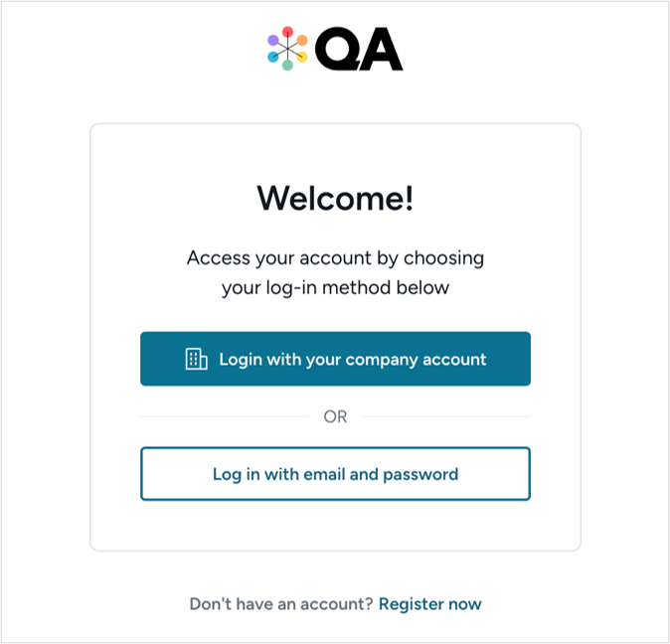Click the QA starburst logo icon
The height and width of the screenshot is (644, 670).
pyautogui.click(x=287, y=49)
